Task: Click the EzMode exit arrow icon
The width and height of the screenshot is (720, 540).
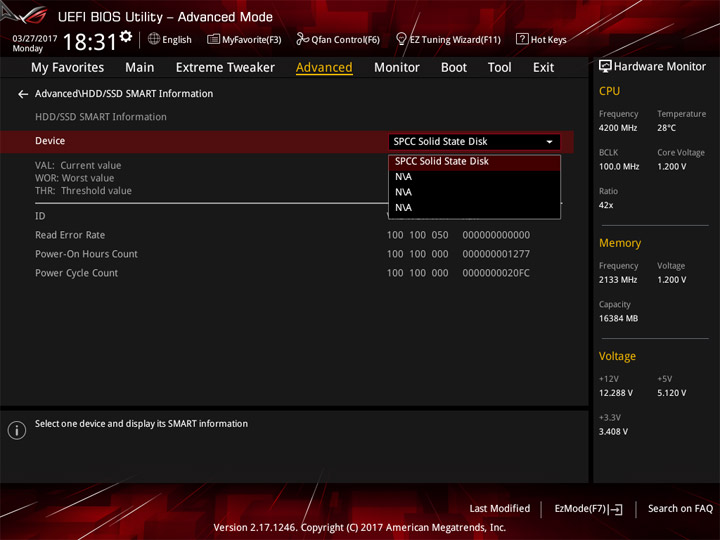Action: 616,509
